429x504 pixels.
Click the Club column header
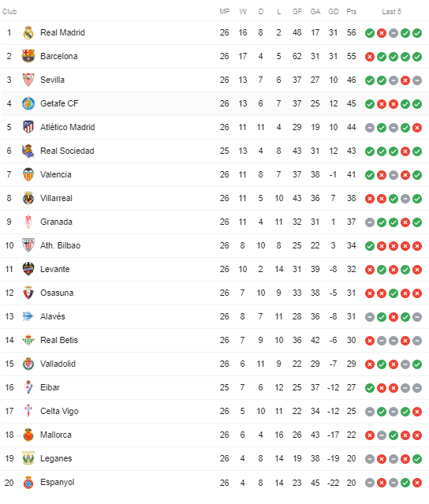[9, 12]
